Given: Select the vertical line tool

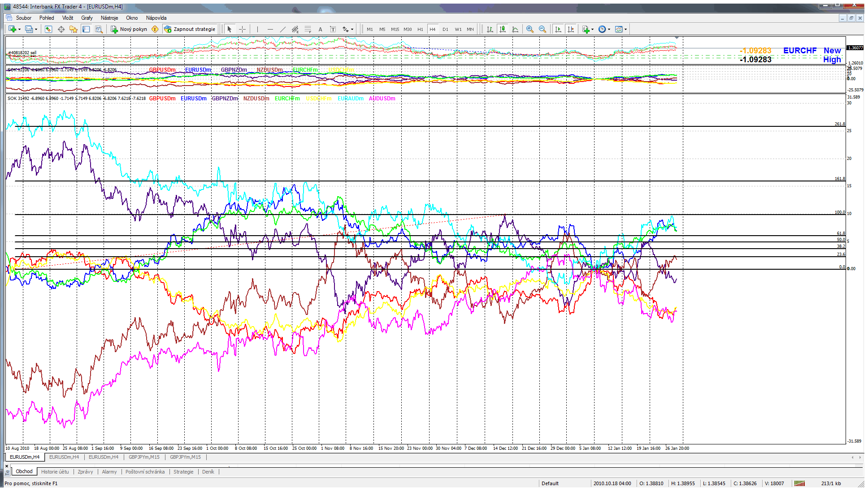Looking at the screenshot, I should point(257,29).
